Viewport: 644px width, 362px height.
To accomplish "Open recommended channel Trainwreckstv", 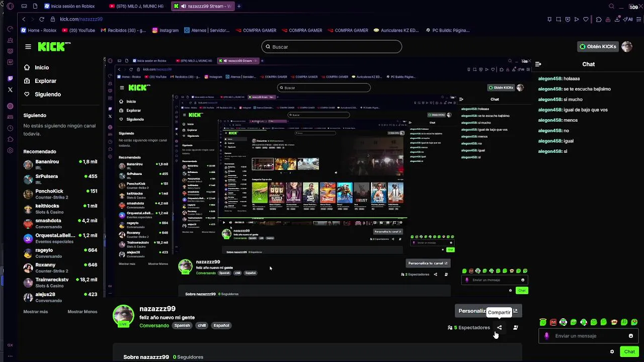I will pyautogui.click(x=60, y=282).
